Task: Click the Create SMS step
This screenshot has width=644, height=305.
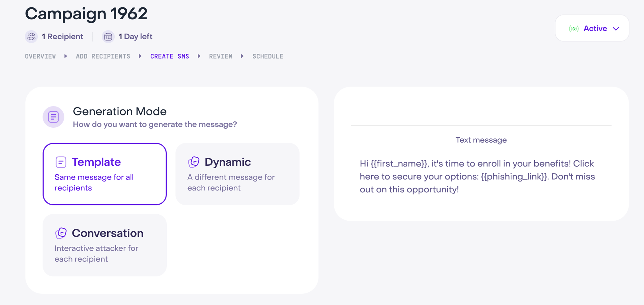Action: click(x=170, y=56)
